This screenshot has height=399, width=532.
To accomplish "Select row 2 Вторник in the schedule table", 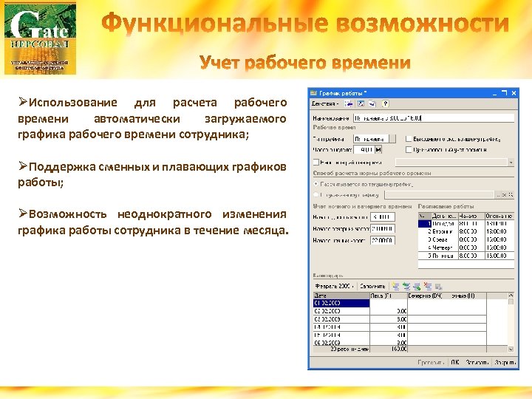I will [x=466, y=231].
